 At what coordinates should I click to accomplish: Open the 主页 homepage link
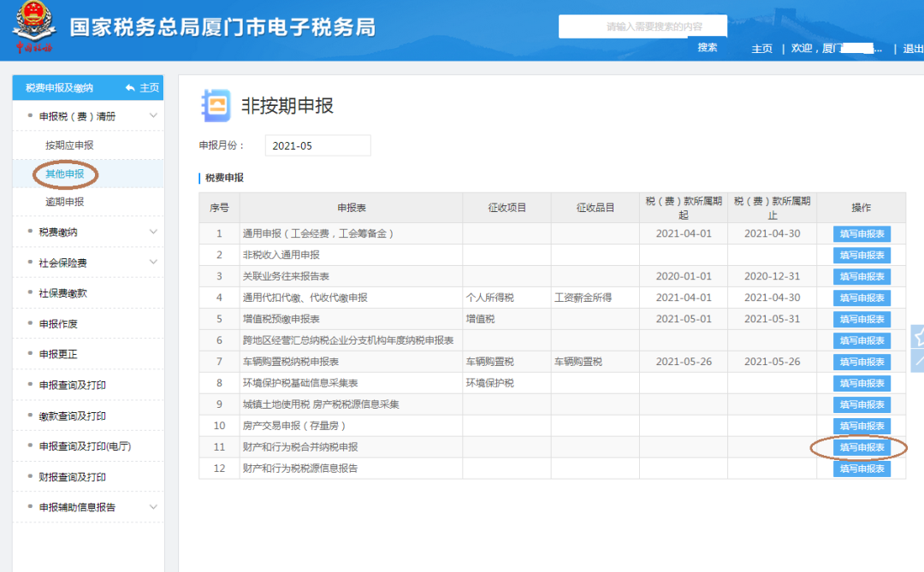point(761,49)
